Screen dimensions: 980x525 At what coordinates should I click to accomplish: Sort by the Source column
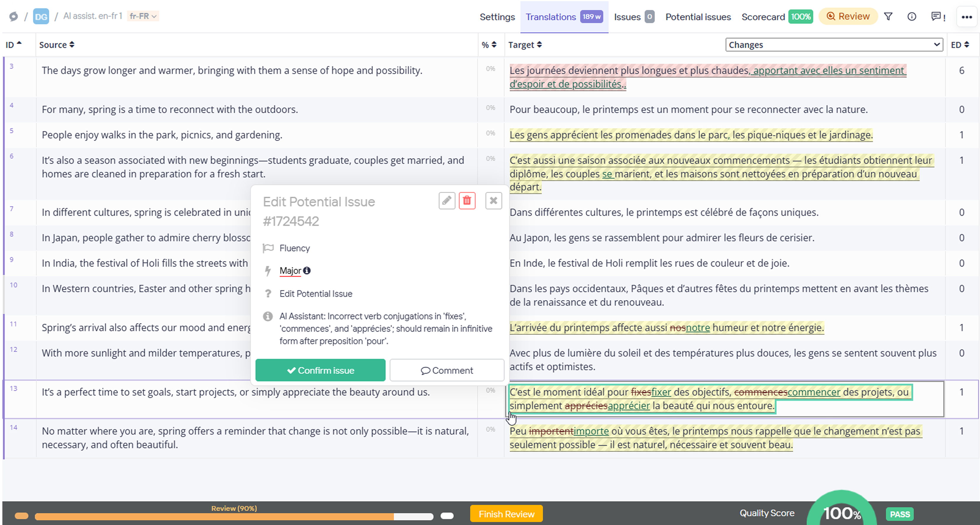[x=57, y=45]
